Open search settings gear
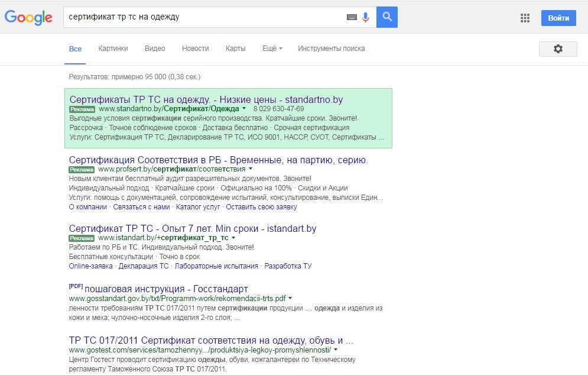588x375 pixels. (x=558, y=49)
